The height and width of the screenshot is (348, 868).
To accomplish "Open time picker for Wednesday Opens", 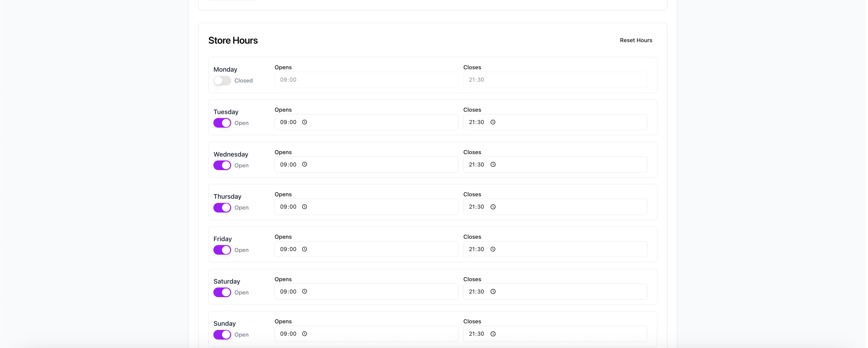I will (x=304, y=165).
